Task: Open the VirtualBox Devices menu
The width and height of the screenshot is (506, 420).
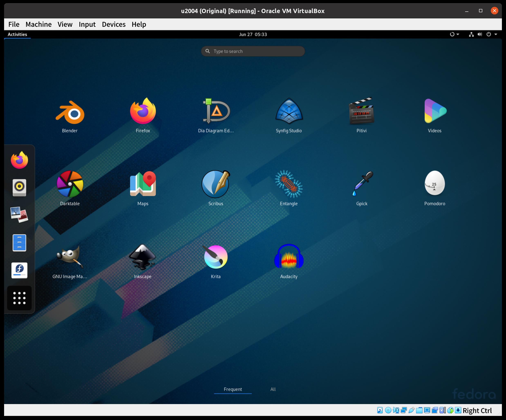Action: (x=114, y=24)
